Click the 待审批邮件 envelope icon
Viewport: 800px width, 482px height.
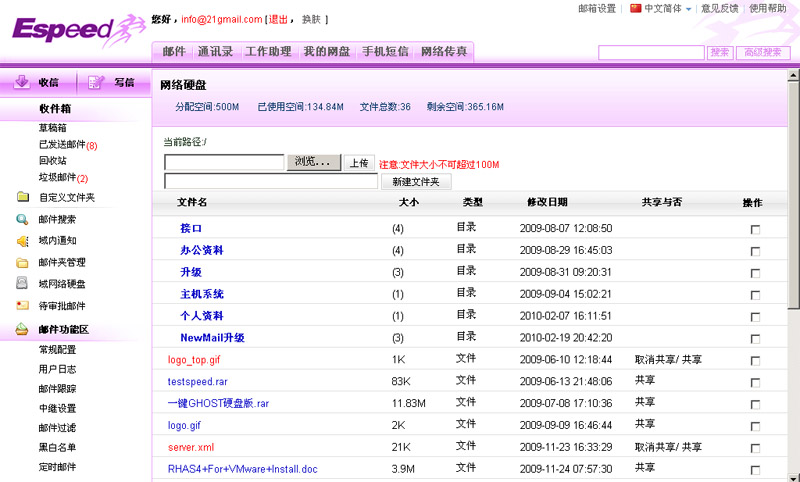pos(22,306)
